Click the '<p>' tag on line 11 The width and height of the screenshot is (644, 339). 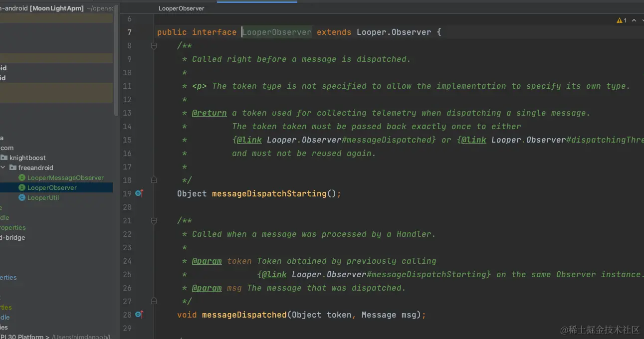[200, 86]
